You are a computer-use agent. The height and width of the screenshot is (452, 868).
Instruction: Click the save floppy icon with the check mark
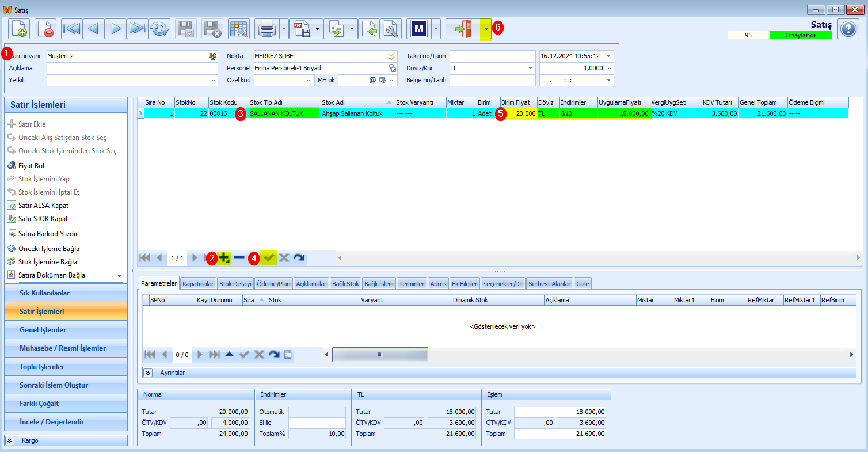tap(186, 29)
